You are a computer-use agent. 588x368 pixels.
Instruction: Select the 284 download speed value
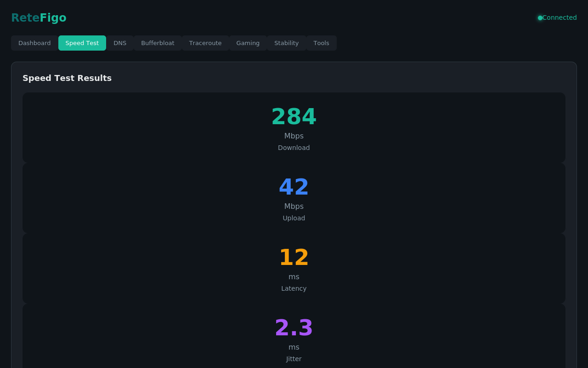pyautogui.click(x=294, y=117)
